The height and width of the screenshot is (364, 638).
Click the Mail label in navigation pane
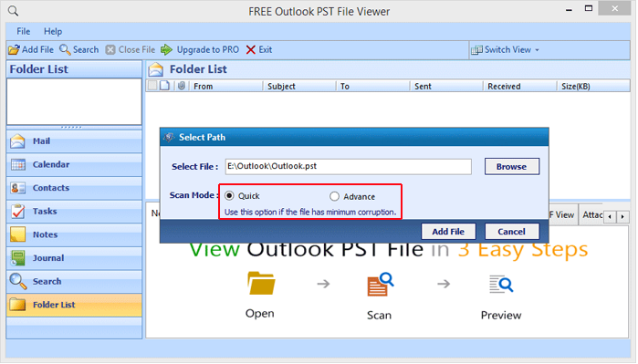pos(41,141)
